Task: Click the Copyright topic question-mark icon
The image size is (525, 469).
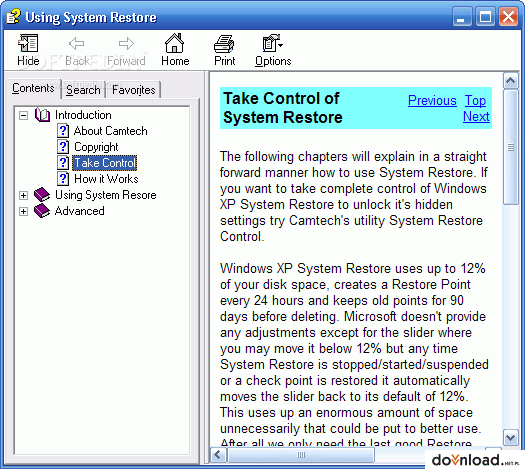Action: (63, 147)
